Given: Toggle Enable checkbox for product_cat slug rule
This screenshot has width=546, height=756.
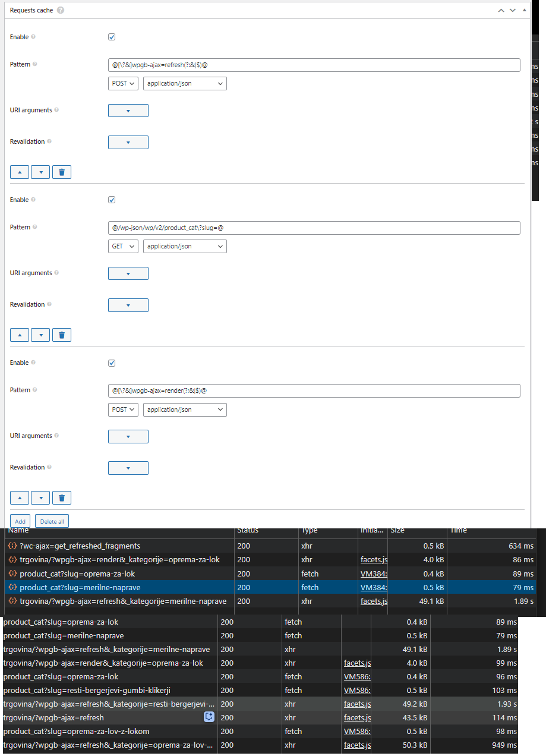Looking at the screenshot, I should (112, 200).
